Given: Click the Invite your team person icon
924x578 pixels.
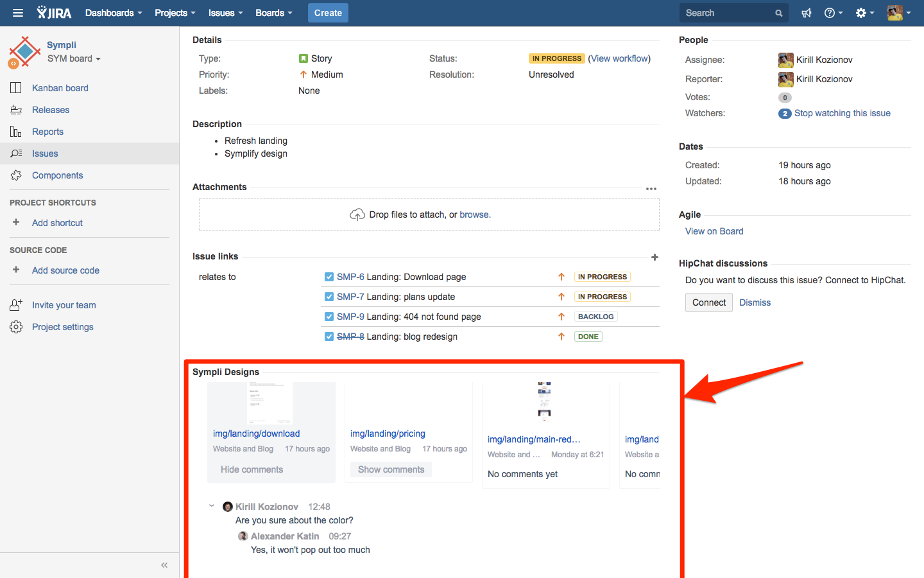Looking at the screenshot, I should coord(16,305).
